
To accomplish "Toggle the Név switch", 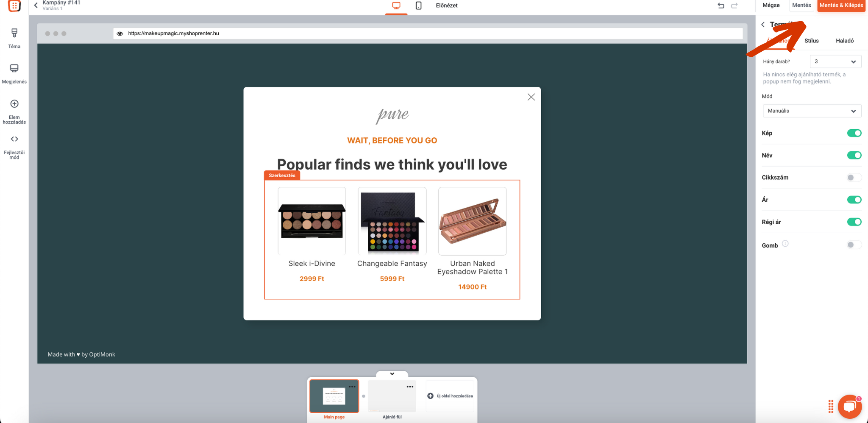I will [854, 155].
